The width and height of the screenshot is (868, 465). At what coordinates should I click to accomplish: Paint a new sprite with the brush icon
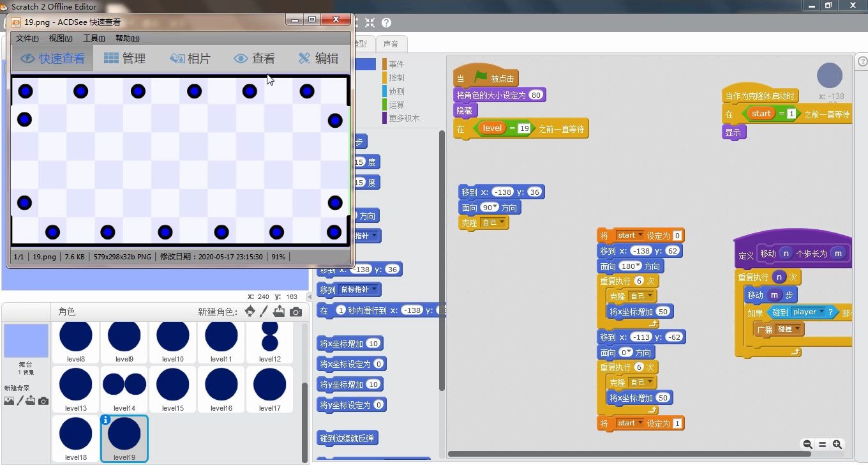pos(263,311)
